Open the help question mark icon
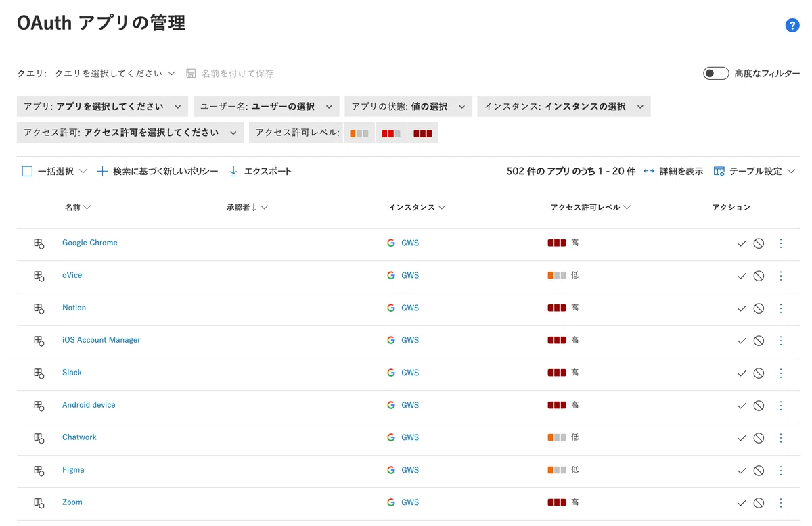Viewport: 812px width, 526px height. (x=792, y=26)
